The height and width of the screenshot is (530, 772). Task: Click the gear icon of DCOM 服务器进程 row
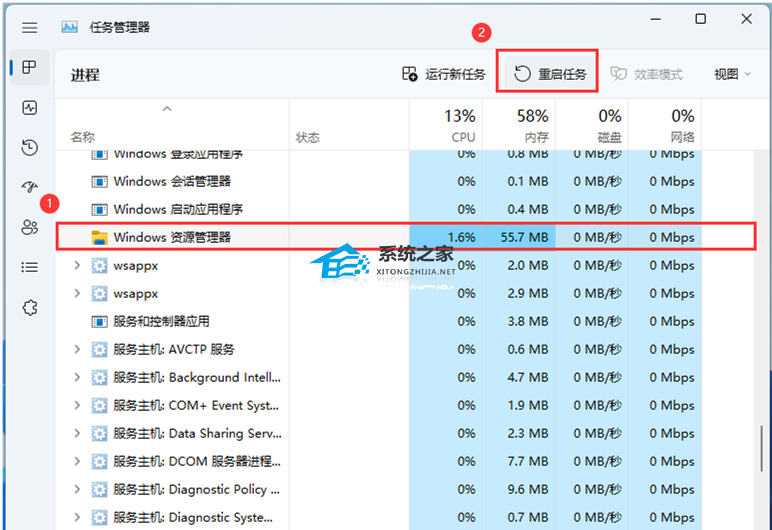[99, 462]
